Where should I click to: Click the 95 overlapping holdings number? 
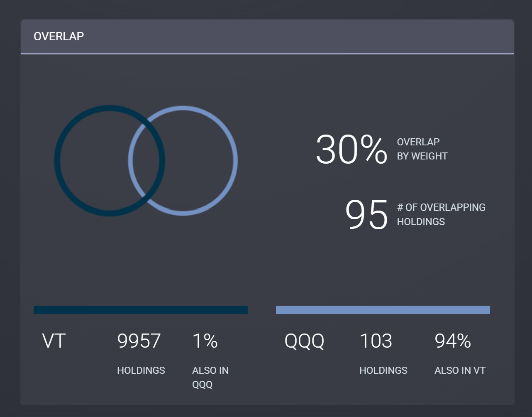[x=366, y=215]
